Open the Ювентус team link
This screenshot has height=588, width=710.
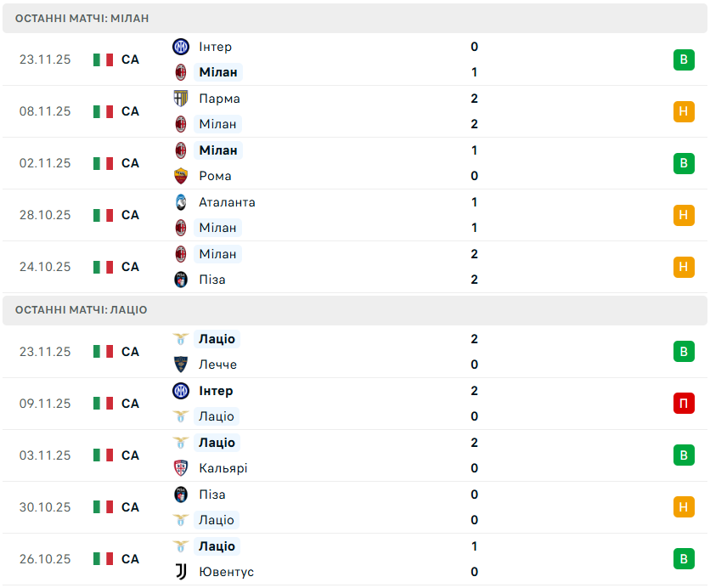pos(226,572)
